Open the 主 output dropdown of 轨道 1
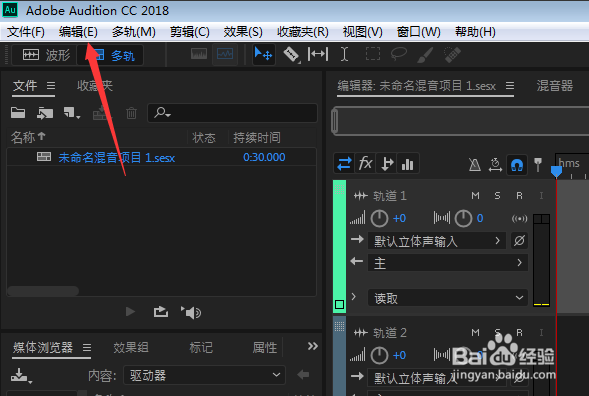Screen dimensions: 589x396 coord(448,263)
